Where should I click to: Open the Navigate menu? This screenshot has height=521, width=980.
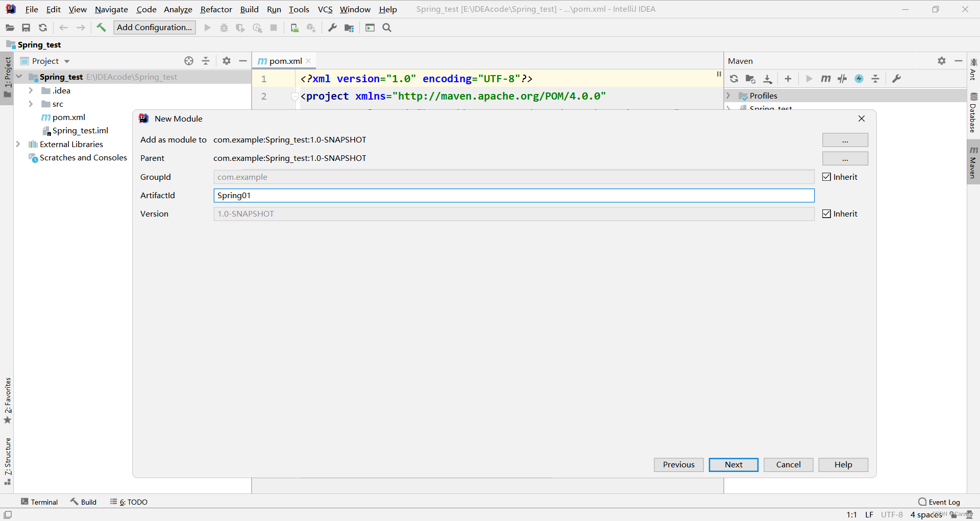point(111,9)
